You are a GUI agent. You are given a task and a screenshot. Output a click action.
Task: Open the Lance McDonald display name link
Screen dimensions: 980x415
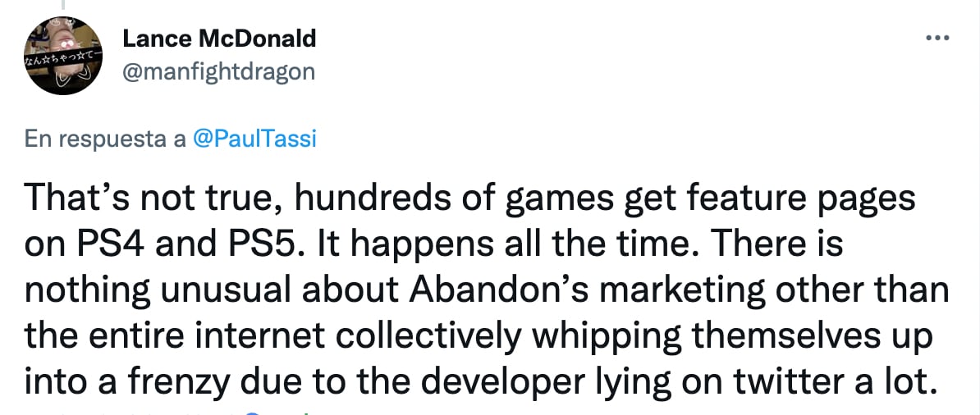click(219, 38)
